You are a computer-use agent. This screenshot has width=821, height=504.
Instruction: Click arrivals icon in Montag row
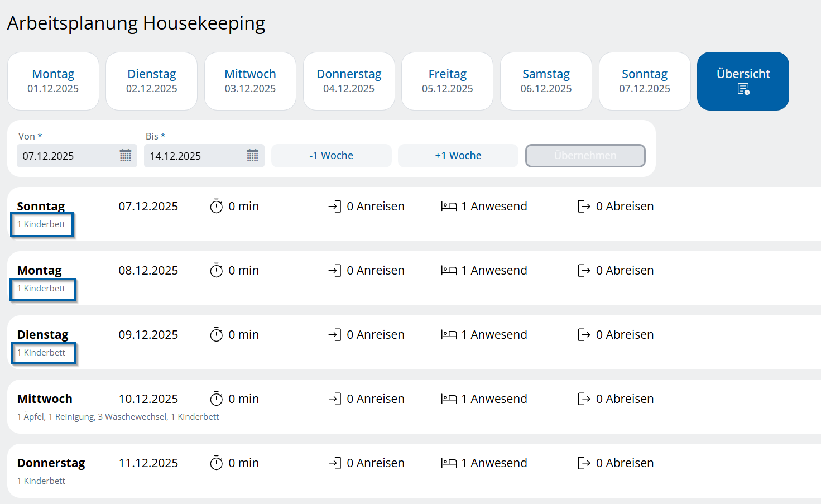334,271
